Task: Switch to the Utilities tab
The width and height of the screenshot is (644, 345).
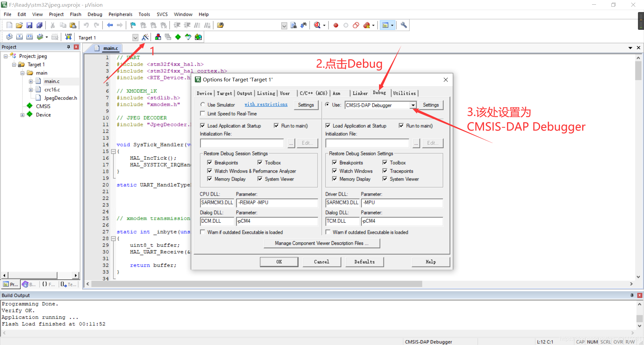Action: (x=404, y=93)
